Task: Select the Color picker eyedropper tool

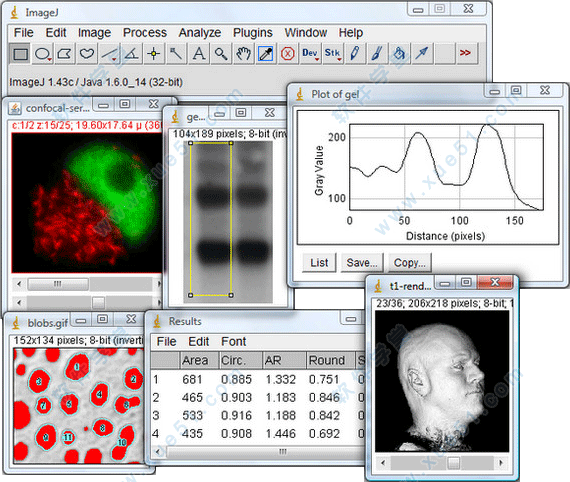Action: pos(266,54)
